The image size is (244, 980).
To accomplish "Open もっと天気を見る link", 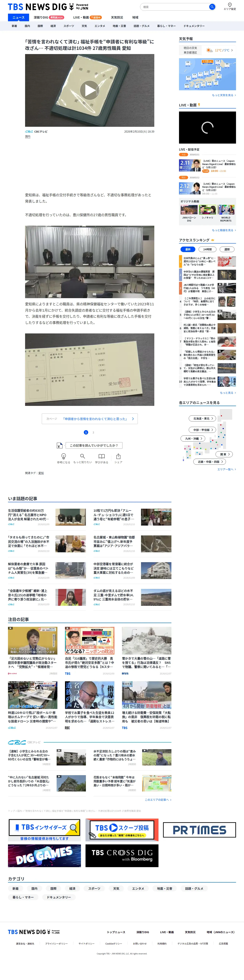I will click(224, 95).
